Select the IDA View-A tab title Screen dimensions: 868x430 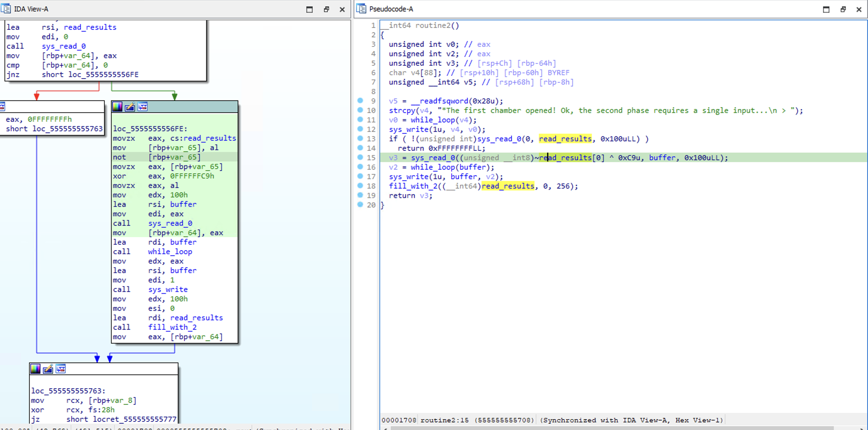tap(31, 9)
